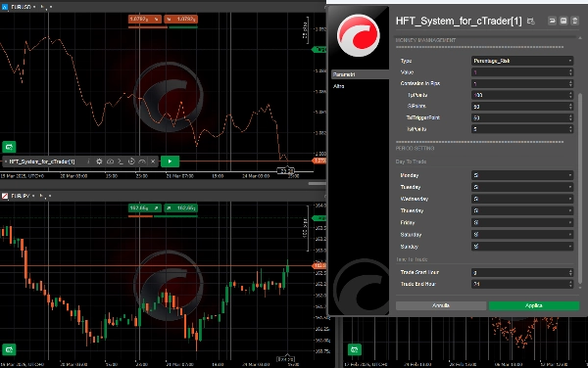The image size is (588, 368).
Task: Start the HFT_System_for_cTrader bot with play button
Action: coord(170,161)
